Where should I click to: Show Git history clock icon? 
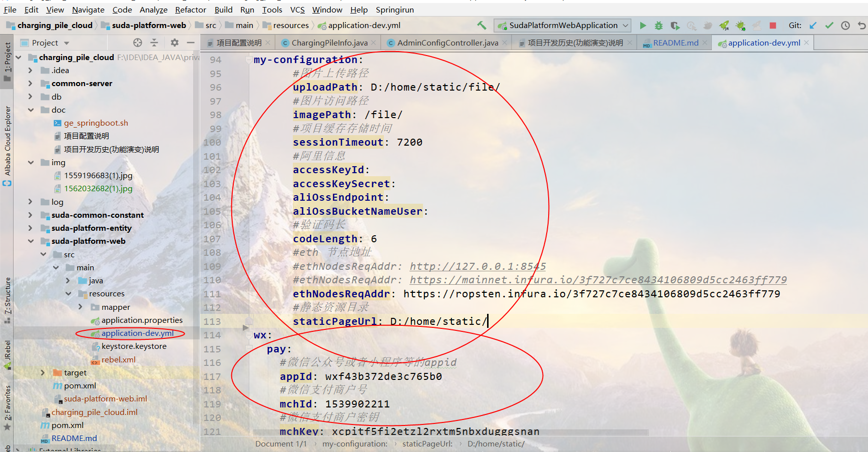pos(845,25)
